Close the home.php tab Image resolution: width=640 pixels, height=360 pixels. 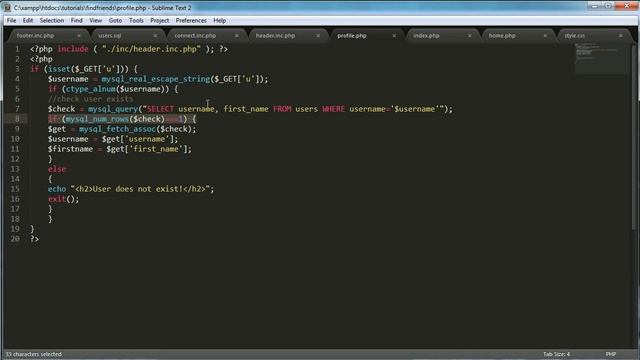click(545, 36)
